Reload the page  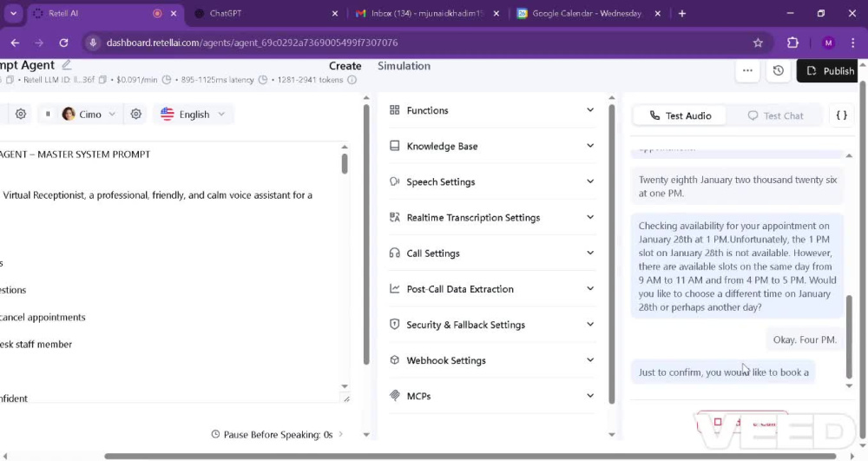click(x=63, y=43)
